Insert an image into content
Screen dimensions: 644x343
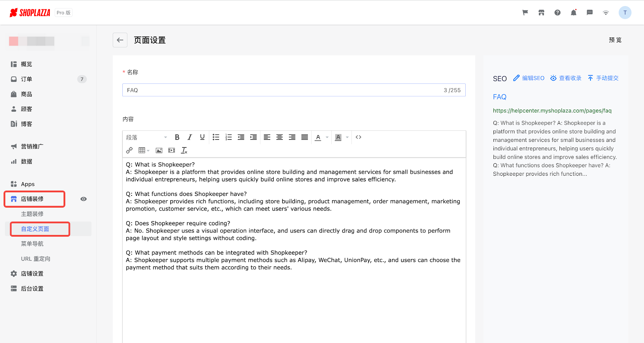[159, 150]
